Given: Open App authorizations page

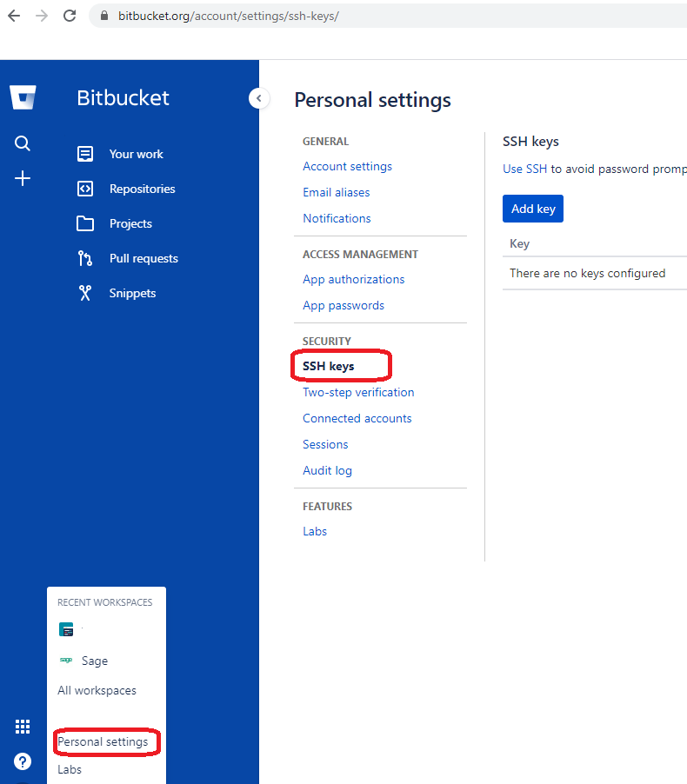Looking at the screenshot, I should pos(354,280).
